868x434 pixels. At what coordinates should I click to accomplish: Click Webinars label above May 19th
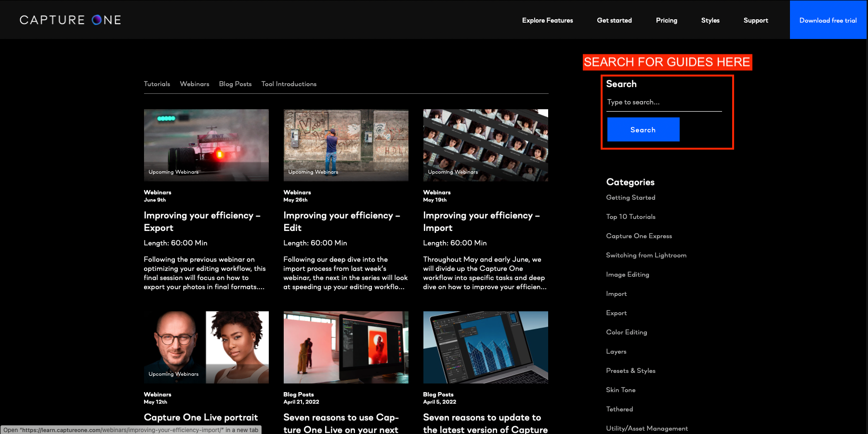coord(437,192)
